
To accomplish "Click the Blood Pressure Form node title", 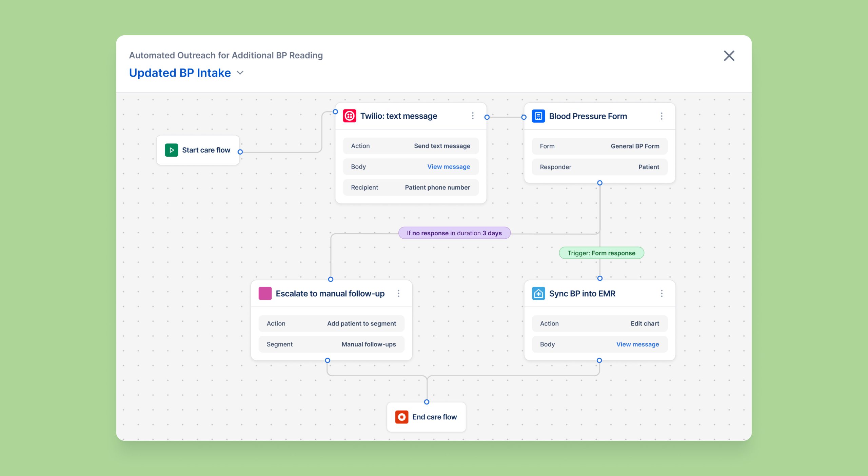I will (x=588, y=117).
